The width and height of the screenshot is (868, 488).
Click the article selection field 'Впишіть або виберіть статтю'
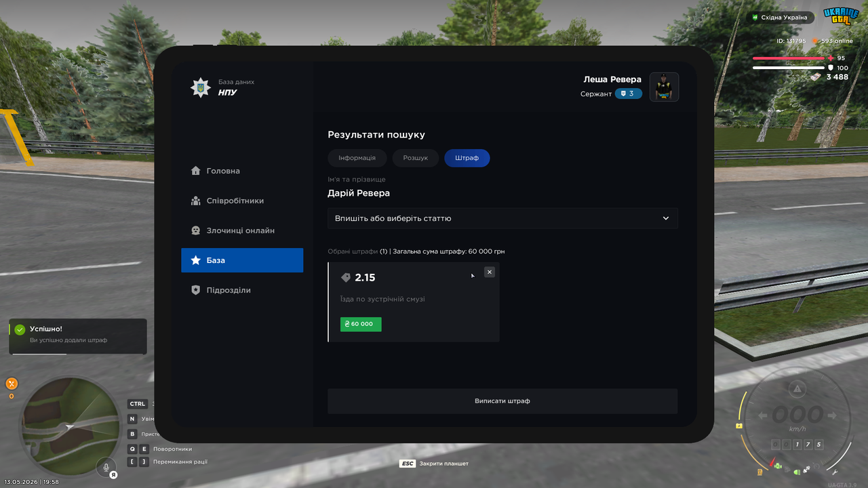coord(502,218)
